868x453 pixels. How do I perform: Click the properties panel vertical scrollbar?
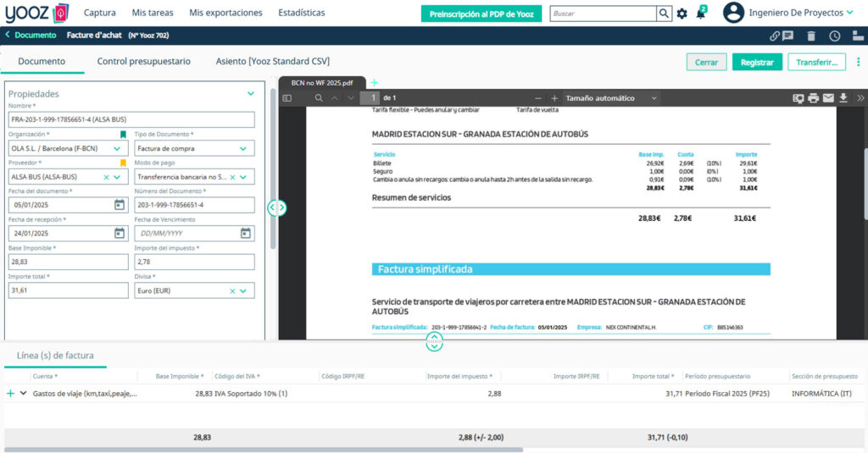(x=273, y=168)
